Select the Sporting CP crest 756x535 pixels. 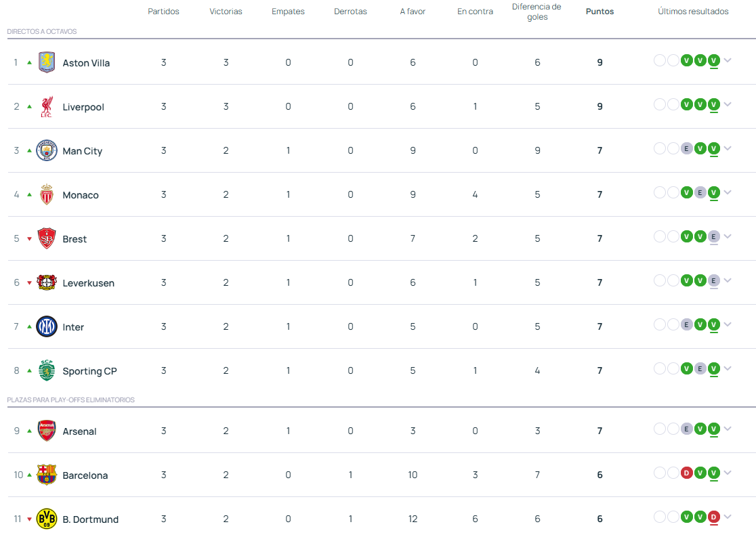[47, 370]
